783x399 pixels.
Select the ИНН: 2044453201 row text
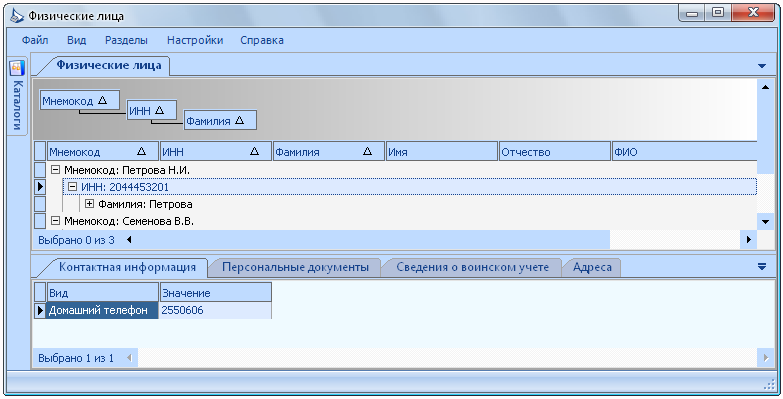(125, 187)
